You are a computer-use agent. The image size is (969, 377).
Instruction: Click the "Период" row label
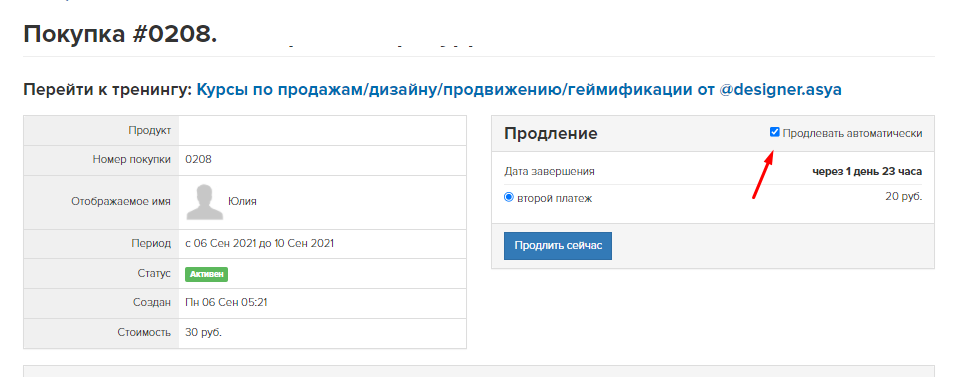152,244
